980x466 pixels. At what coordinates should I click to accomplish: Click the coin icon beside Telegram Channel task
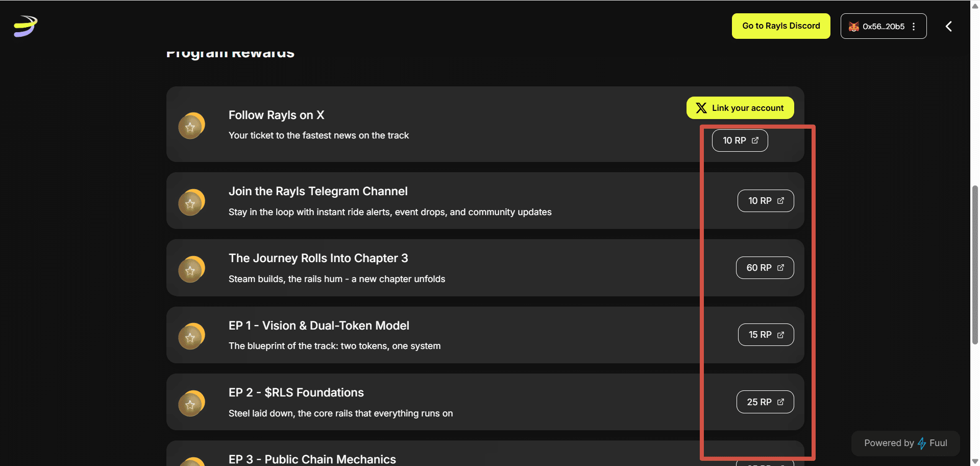[191, 202]
